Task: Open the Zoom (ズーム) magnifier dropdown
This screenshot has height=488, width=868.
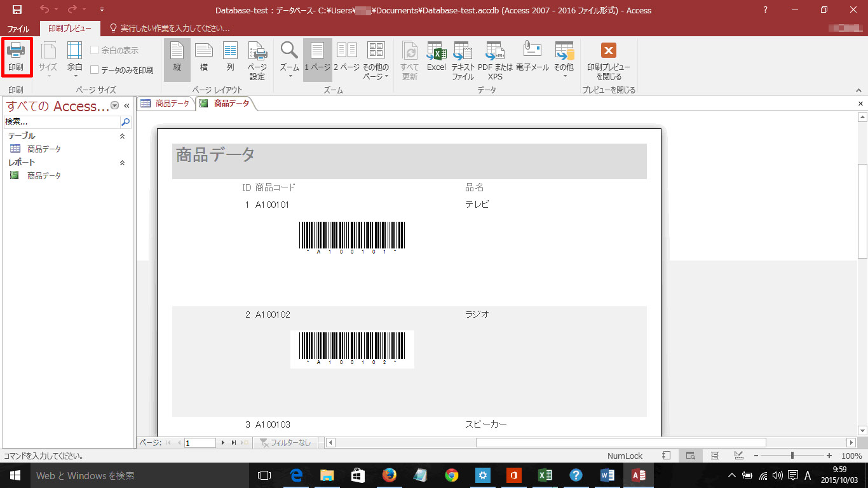Action: [x=290, y=60]
